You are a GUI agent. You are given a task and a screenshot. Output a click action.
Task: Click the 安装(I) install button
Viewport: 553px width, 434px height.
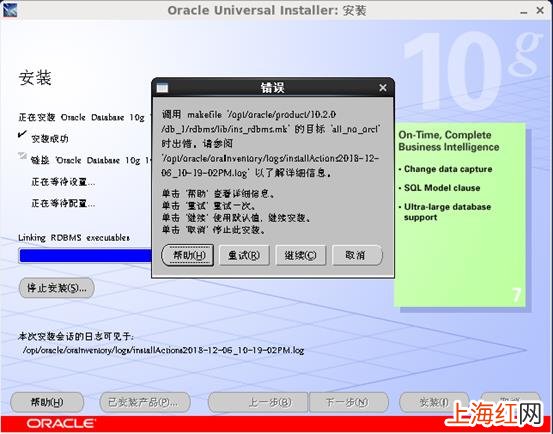click(434, 402)
